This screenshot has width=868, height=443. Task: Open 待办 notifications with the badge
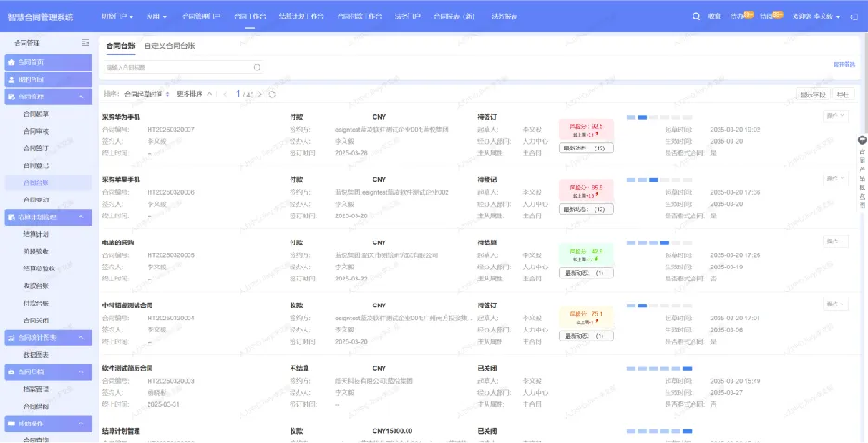pyautogui.click(x=742, y=16)
